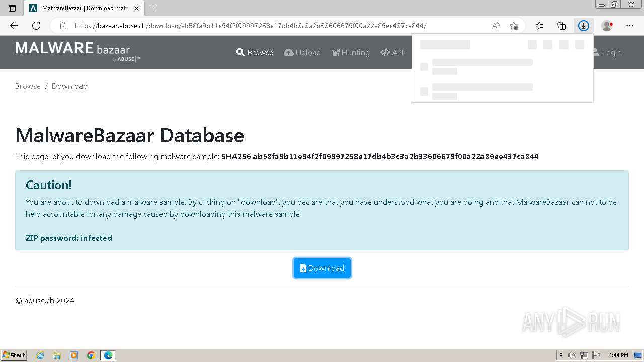Open the API menu item
The height and width of the screenshot is (362, 644).
coord(392,52)
